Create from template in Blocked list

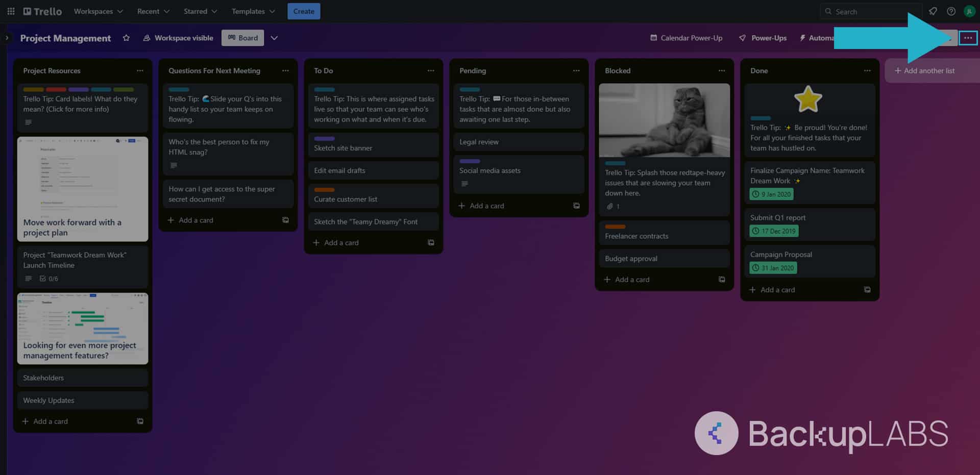[x=722, y=280]
